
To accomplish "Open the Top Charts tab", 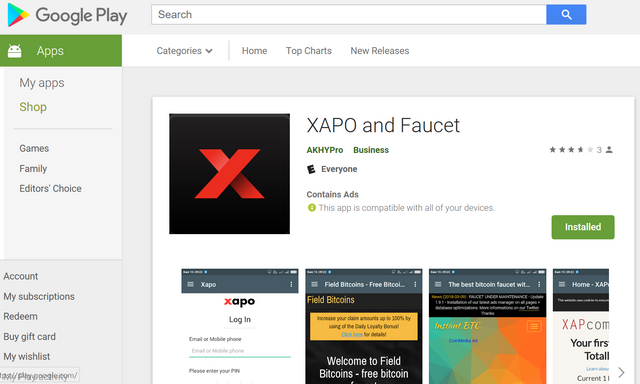I will [309, 51].
